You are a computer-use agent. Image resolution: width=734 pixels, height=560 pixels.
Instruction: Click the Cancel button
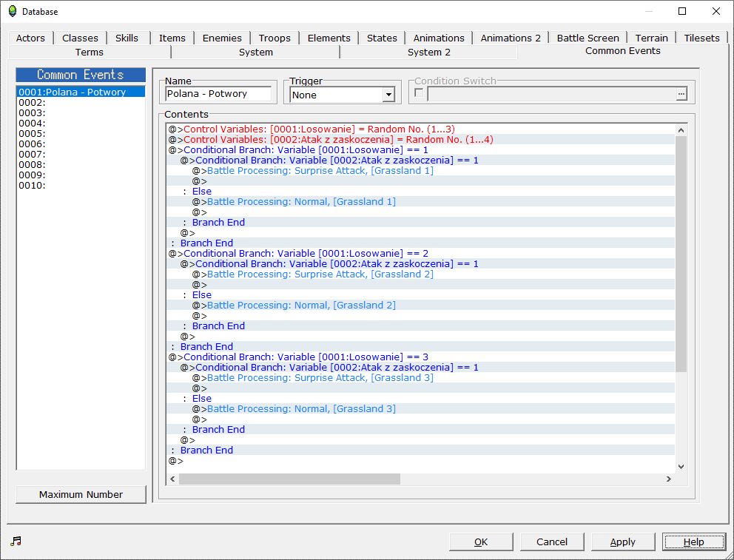pos(552,542)
